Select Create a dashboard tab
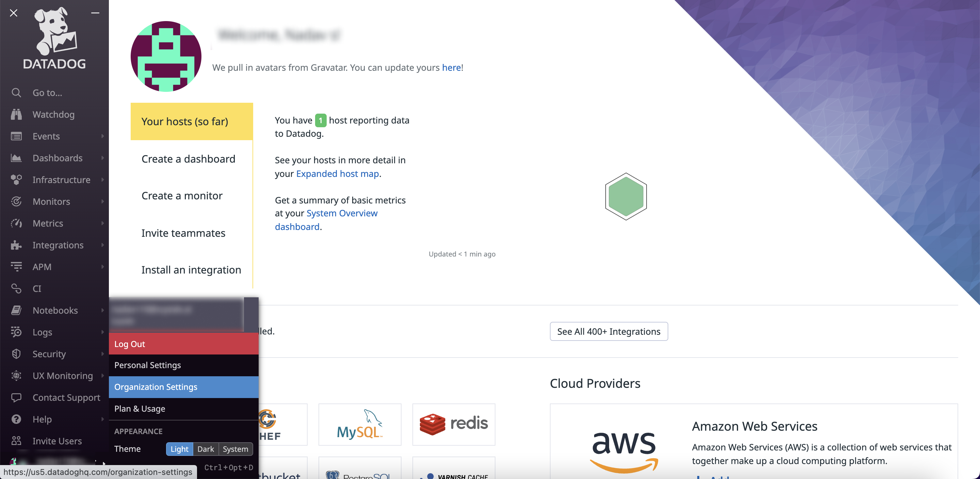Image resolution: width=980 pixels, height=479 pixels. 191,159
